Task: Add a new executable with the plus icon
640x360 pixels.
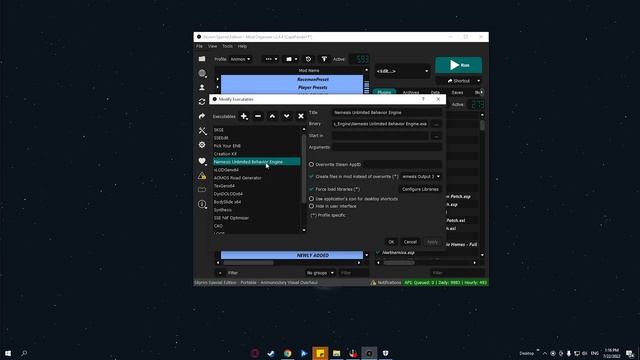Action: point(244,116)
